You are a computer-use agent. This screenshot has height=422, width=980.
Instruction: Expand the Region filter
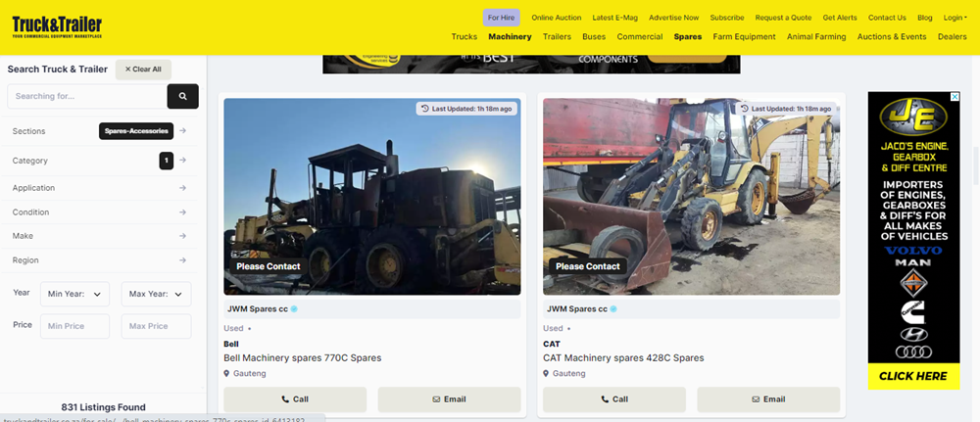click(100, 260)
